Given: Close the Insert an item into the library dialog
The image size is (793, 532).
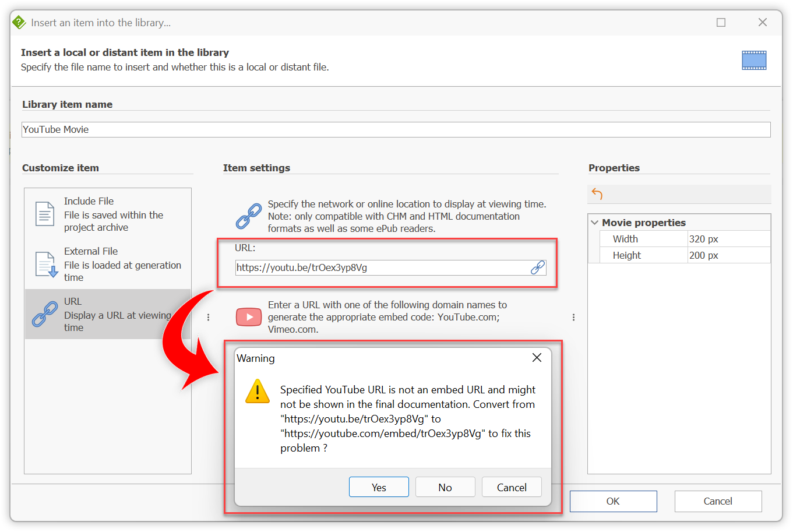Looking at the screenshot, I should (x=762, y=22).
